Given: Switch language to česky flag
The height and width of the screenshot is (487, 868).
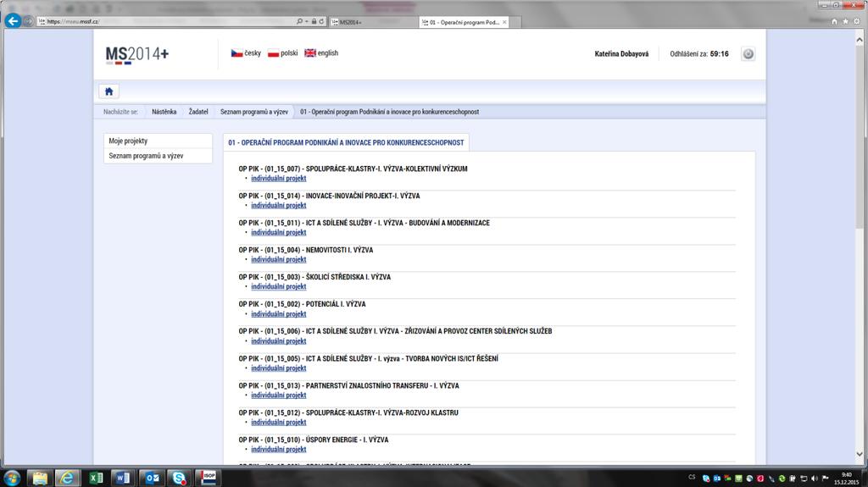Looking at the screenshot, I should coord(237,53).
